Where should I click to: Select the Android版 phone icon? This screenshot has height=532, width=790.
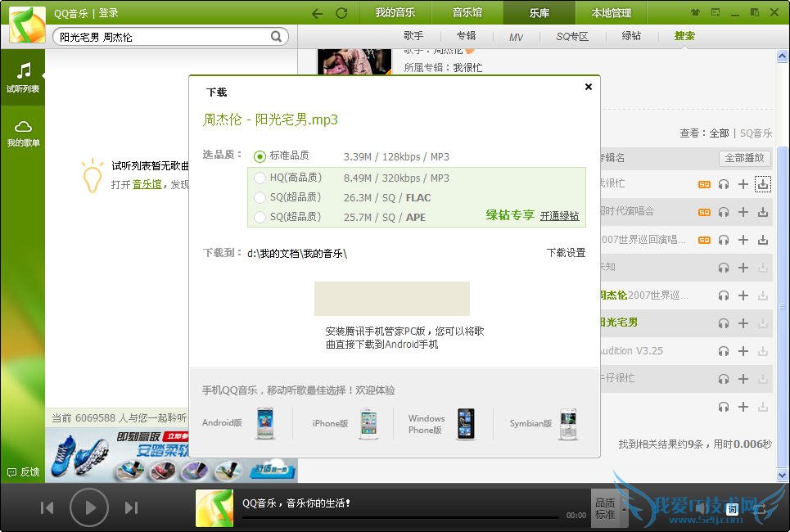pos(265,423)
